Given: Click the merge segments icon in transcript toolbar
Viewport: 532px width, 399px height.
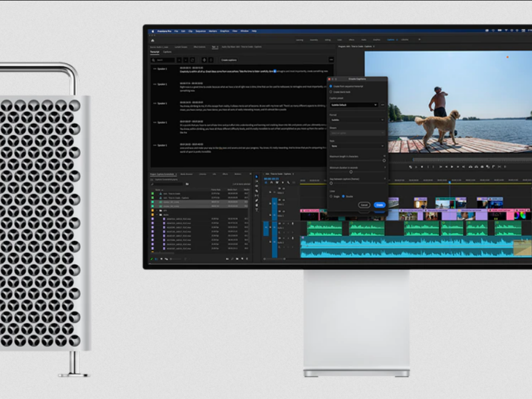Looking at the screenshot, I should [204, 60].
